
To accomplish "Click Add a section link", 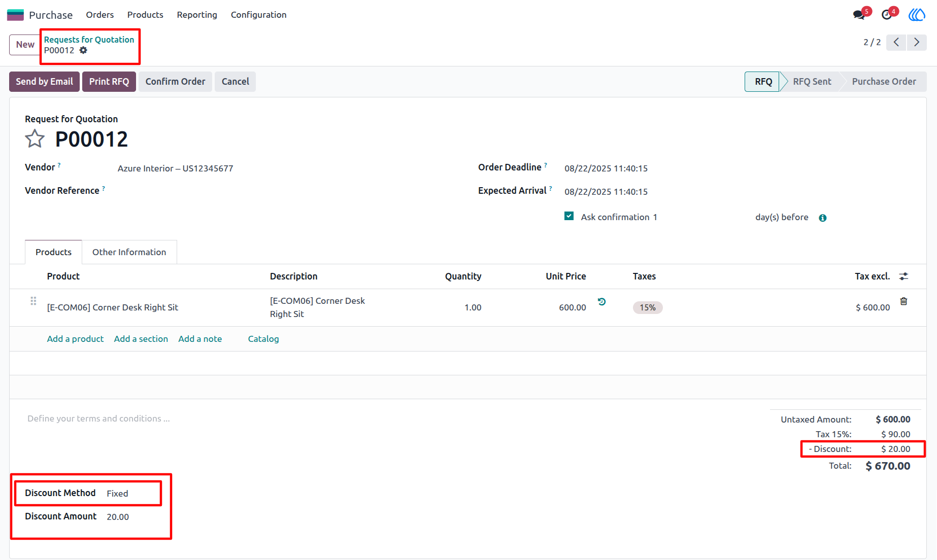I will point(141,339).
